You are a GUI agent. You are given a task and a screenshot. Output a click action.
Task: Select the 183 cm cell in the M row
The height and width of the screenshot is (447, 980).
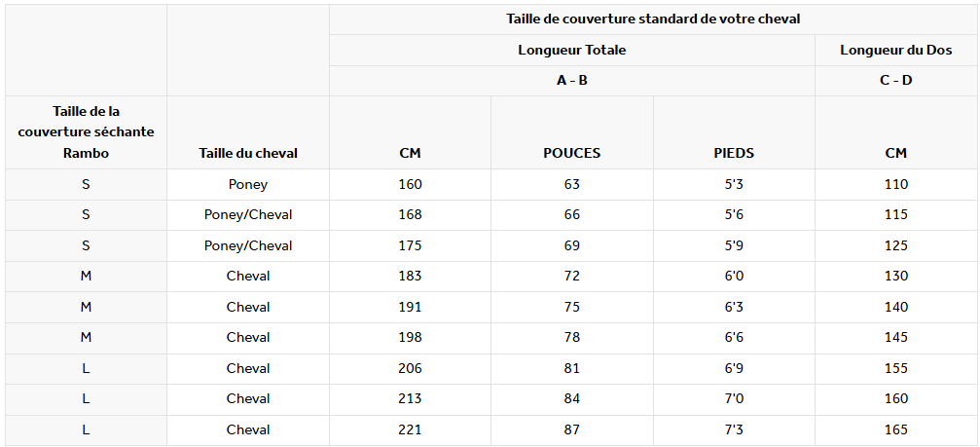tap(410, 277)
